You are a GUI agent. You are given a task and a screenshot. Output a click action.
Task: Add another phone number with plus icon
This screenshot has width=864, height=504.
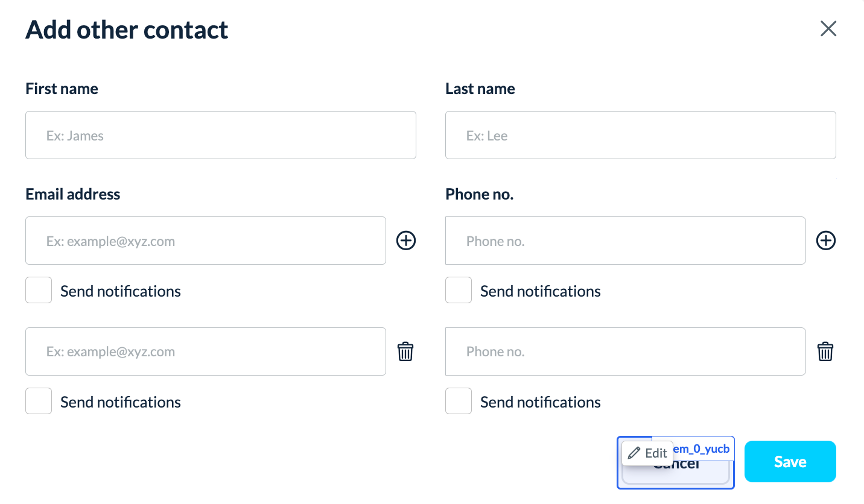(x=825, y=241)
